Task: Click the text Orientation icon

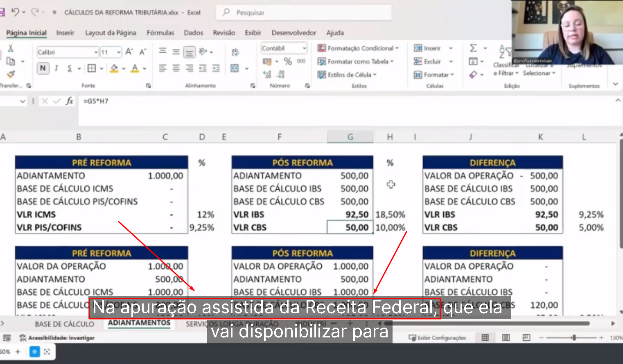Action: [203, 52]
